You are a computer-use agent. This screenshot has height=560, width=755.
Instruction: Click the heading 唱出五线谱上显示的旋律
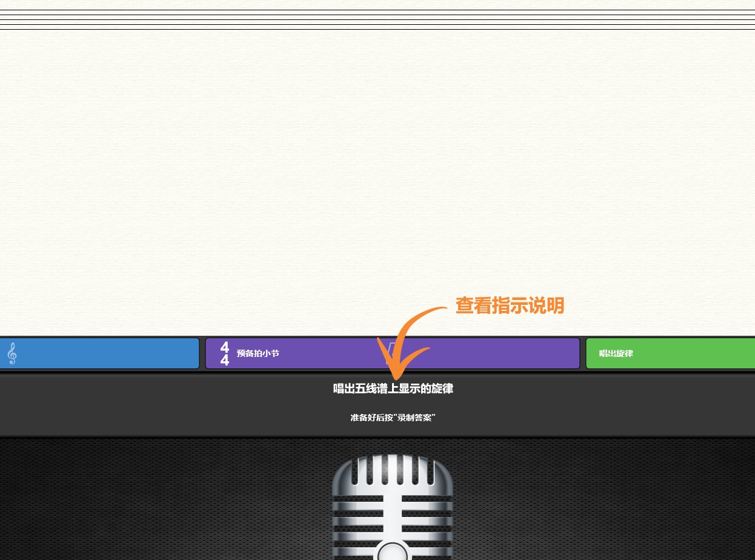(x=393, y=388)
